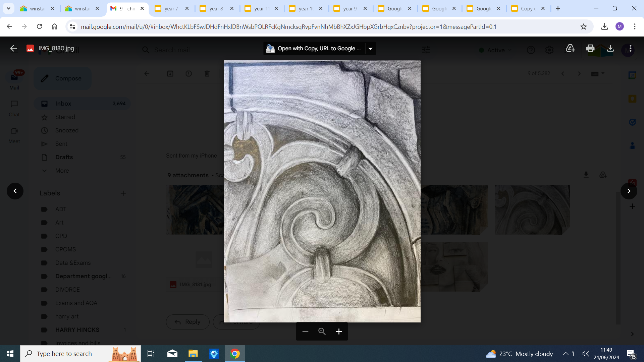This screenshot has width=644, height=362.
Task: Switch to the year 9 tab
Action: click(x=351, y=9)
